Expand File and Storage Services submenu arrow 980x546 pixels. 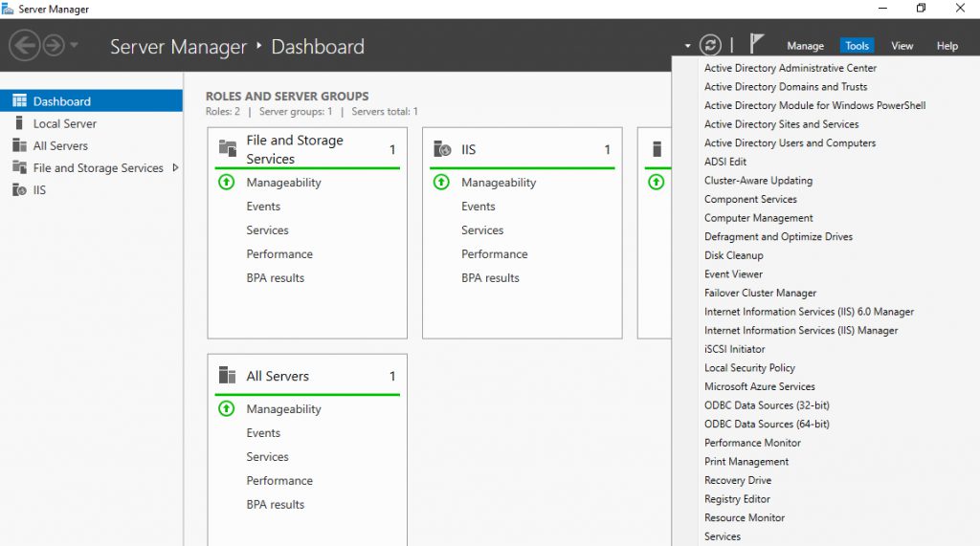(x=176, y=167)
